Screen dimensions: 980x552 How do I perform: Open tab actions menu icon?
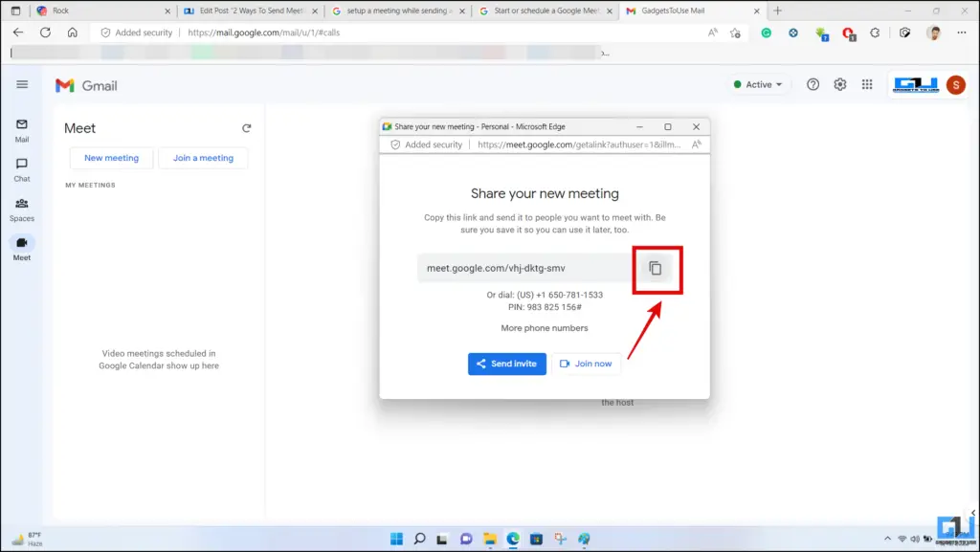tap(15, 11)
